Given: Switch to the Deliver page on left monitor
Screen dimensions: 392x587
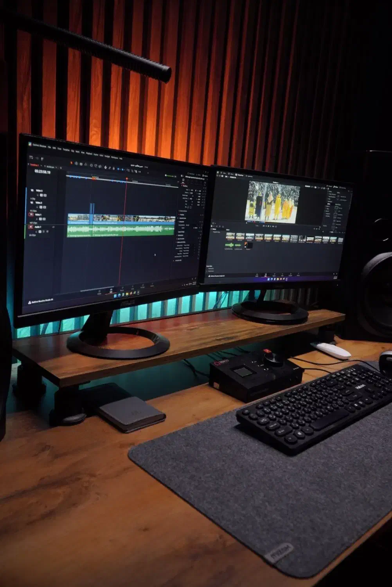Looking at the screenshot, I should tap(152, 285).
